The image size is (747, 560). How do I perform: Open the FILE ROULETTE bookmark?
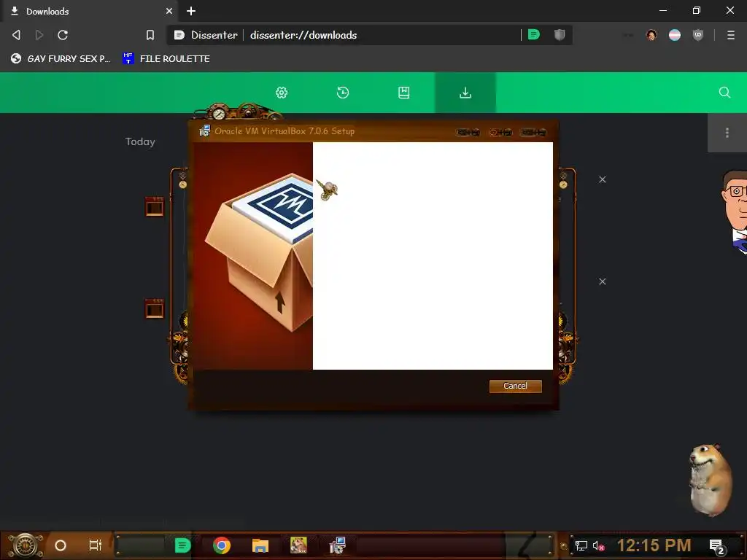(x=166, y=58)
